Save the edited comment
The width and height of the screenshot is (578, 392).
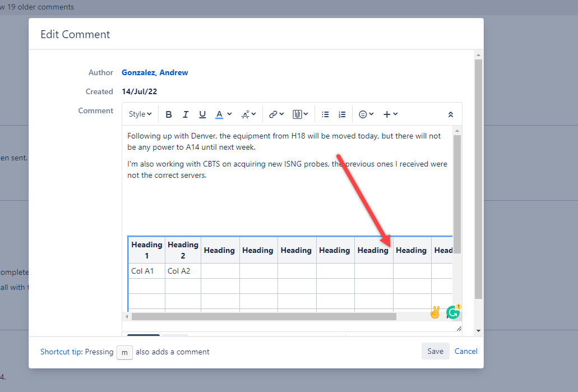click(x=436, y=351)
